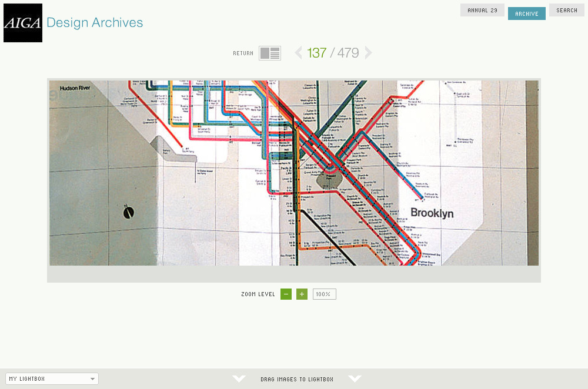Click the AIGA logo

(x=23, y=23)
